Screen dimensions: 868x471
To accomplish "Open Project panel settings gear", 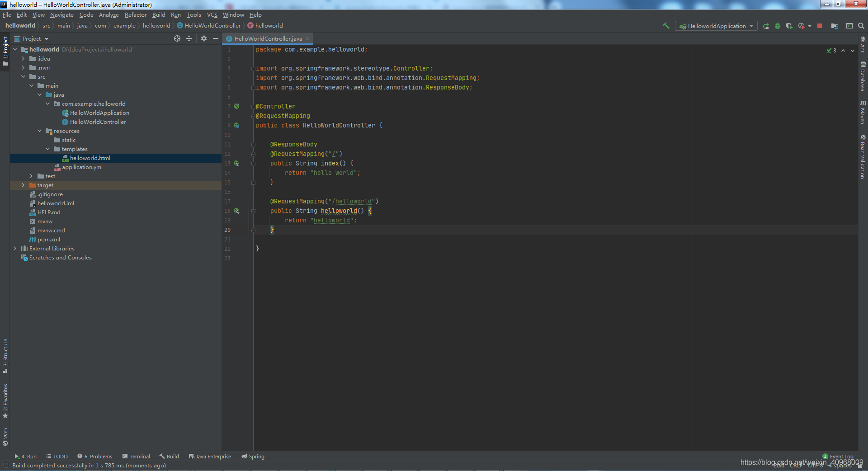I will 203,38.
